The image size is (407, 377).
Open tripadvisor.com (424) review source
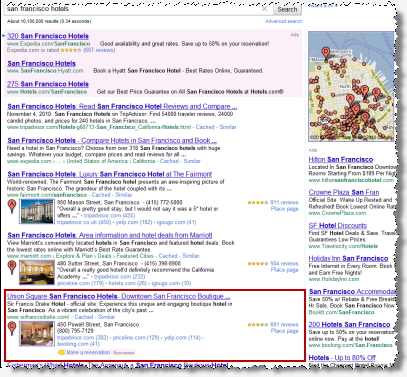point(109,216)
